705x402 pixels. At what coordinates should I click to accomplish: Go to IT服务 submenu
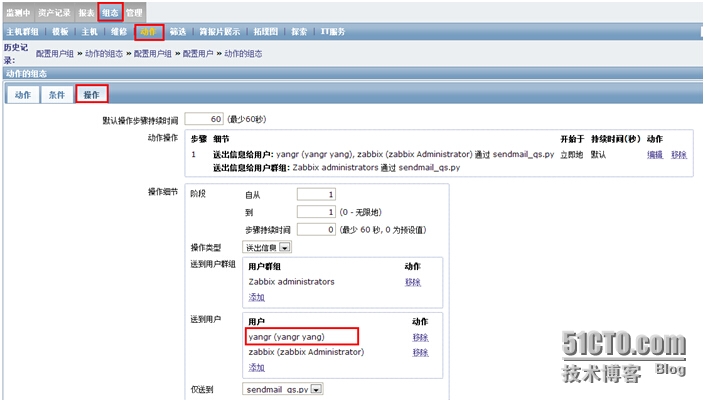333,31
